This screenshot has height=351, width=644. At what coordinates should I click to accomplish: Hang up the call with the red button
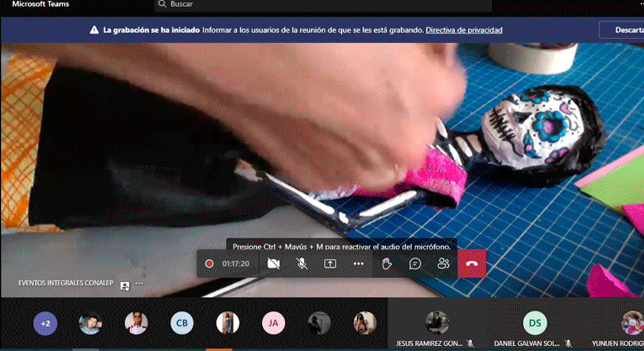click(471, 263)
